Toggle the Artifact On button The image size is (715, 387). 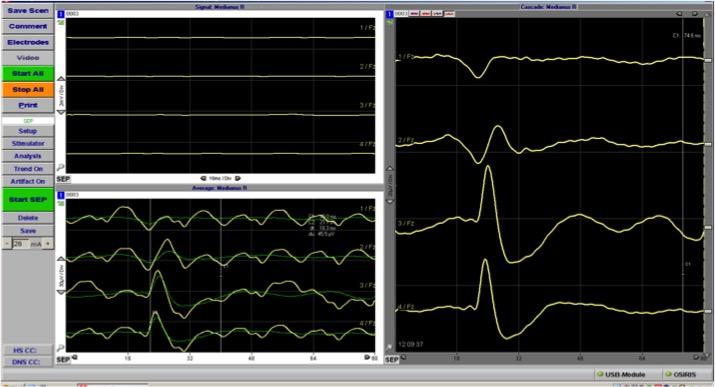[28, 181]
